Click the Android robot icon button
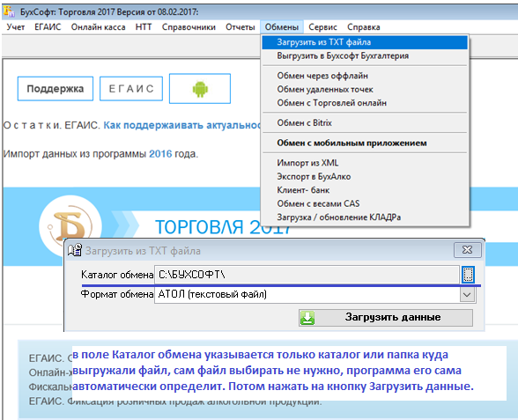 click(x=200, y=89)
